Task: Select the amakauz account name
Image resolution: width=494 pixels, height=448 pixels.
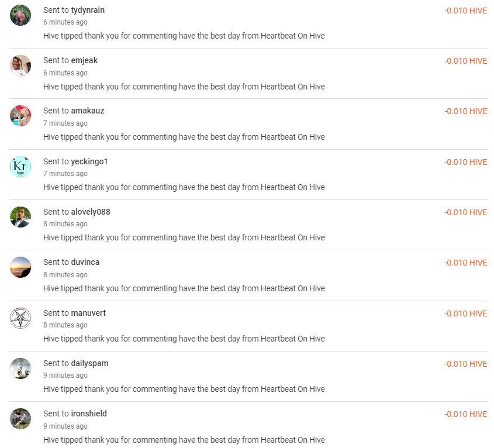Action: [x=88, y=111]
